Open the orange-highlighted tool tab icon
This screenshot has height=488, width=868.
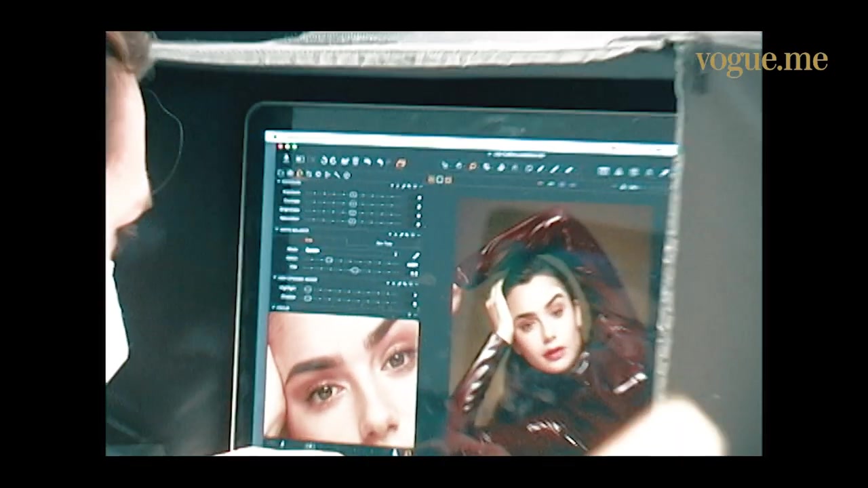coord(299,174)
